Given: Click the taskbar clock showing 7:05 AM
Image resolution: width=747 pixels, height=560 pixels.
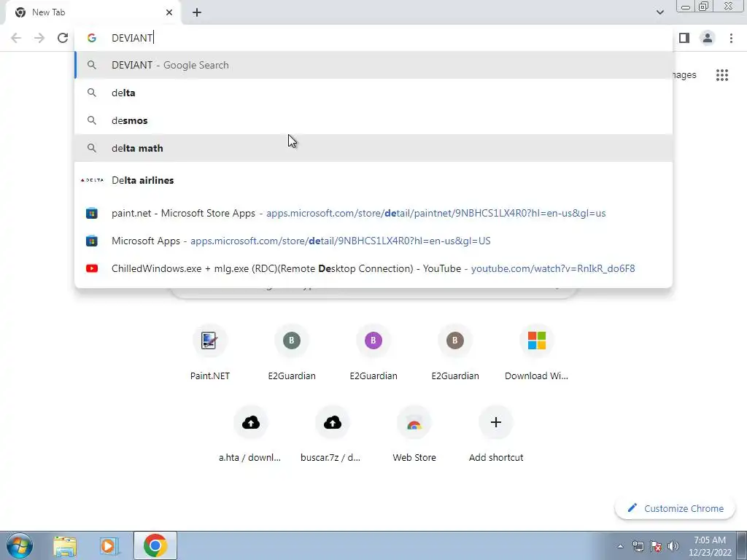Looking at the screenshot, I should (x=710, y=546).
